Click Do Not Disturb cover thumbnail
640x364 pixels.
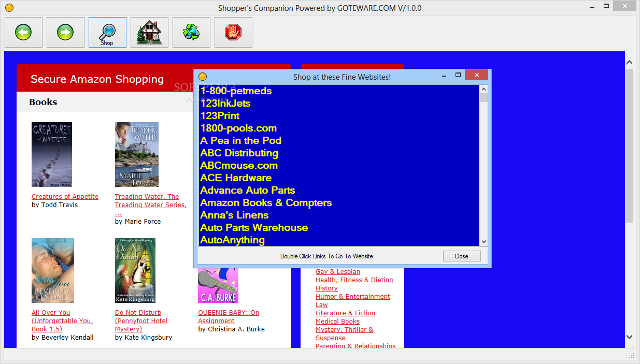(135, 270)
